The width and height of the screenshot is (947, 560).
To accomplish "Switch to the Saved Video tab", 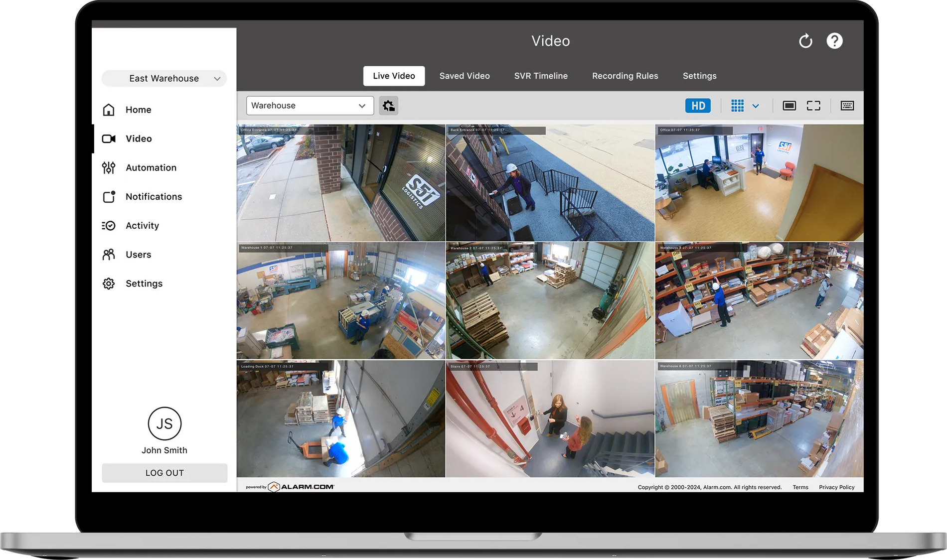I will pyautogui.click(x=465, y=76).
